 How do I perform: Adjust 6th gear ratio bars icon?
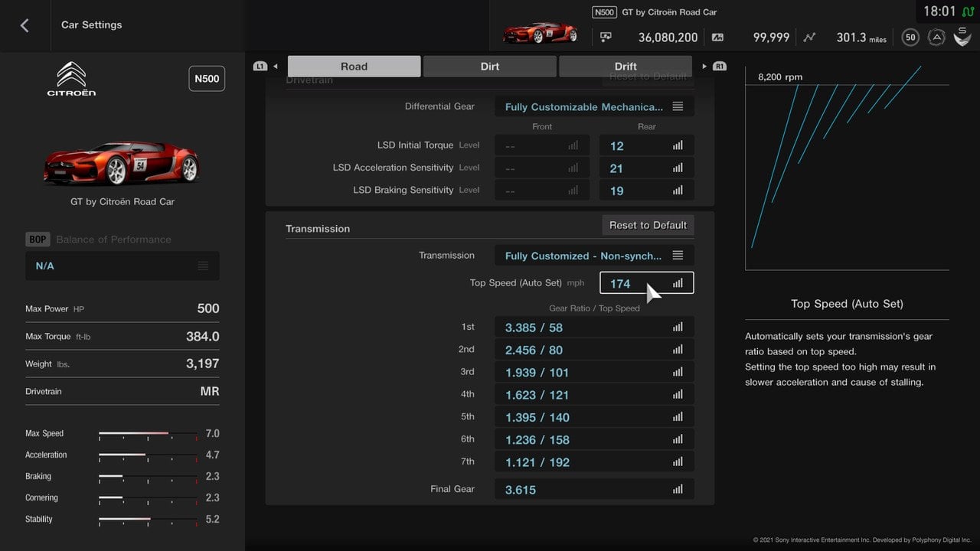point(678,439)
